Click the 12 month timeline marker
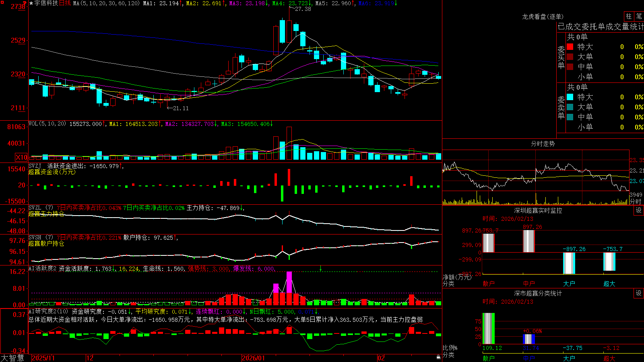 (90, 358)
